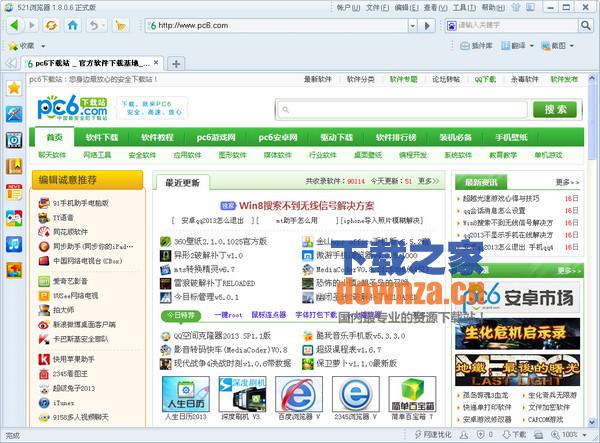Image resolution: width=600 pixels, height=443 pixels.
Task: Open the 91手机助手电脑版 link
Action: click(81, 203)
